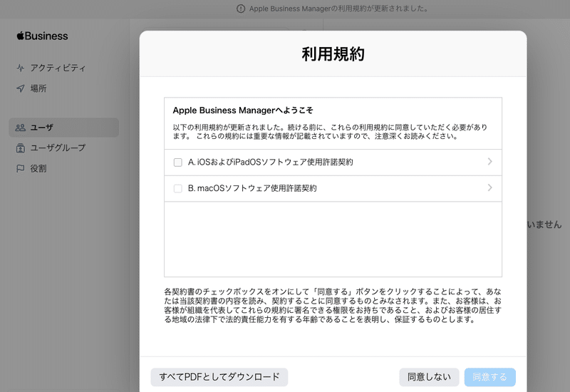Click the 同意しない button
Screen dimensions: 570x392
click(429, 377)
